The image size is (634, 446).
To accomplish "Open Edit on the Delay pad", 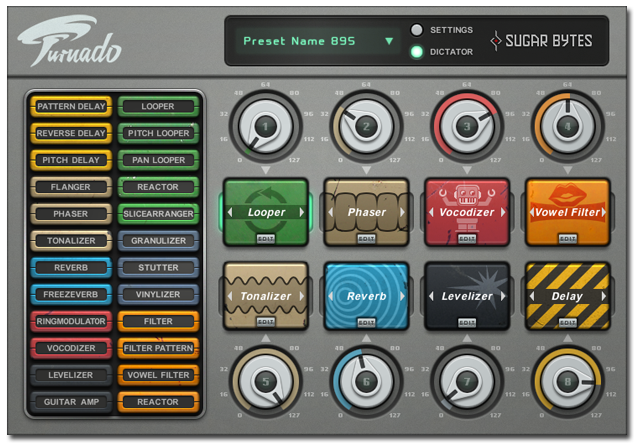I will point(568,322).
